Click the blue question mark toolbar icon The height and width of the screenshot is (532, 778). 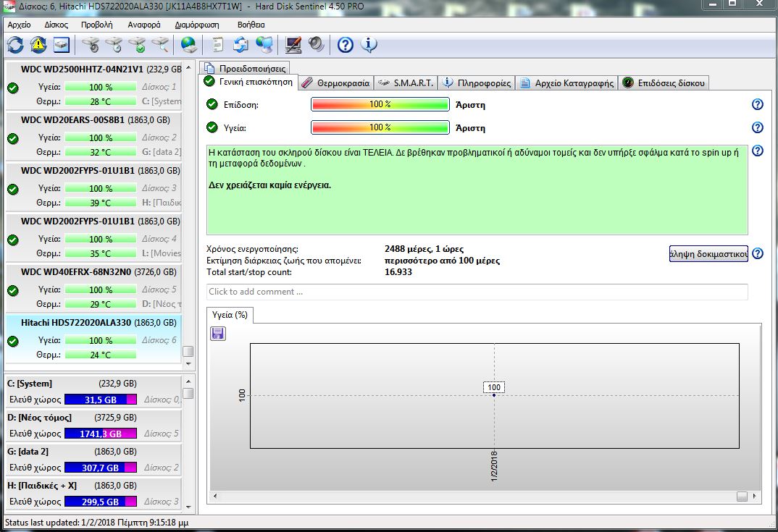click(x=346, y=45)
